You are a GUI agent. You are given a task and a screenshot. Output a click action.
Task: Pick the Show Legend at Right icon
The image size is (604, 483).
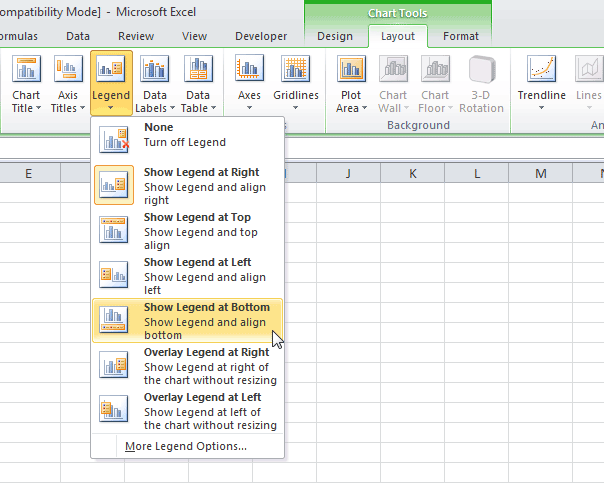click(114, 185)
